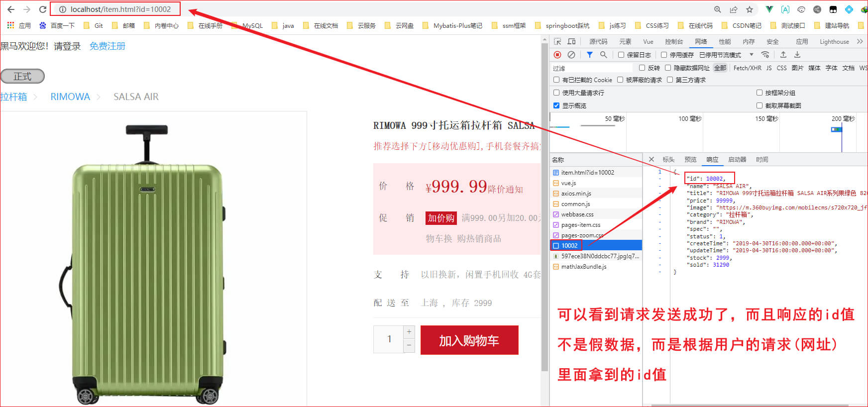Toggle the network filter funnel icon
This screenshot has width=868, height=407.
[589, 55]
